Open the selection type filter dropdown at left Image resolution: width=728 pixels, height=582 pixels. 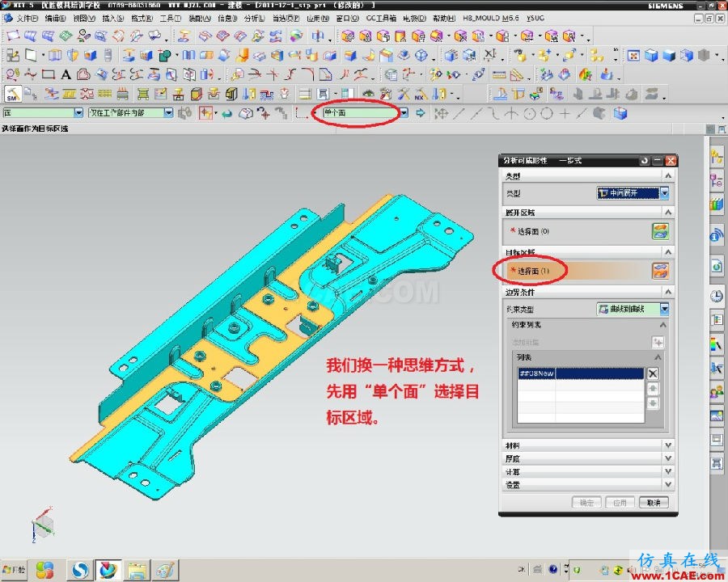click(x=78, y=113)
